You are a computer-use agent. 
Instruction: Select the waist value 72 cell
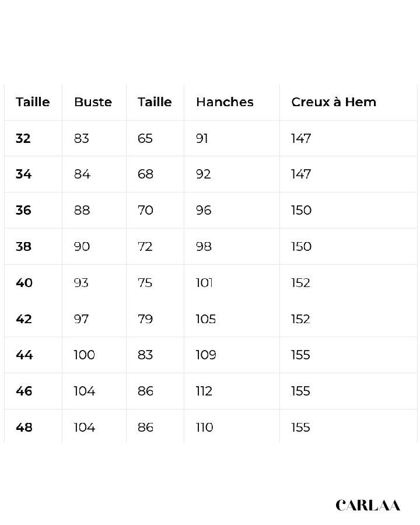[x=145, y=246]
